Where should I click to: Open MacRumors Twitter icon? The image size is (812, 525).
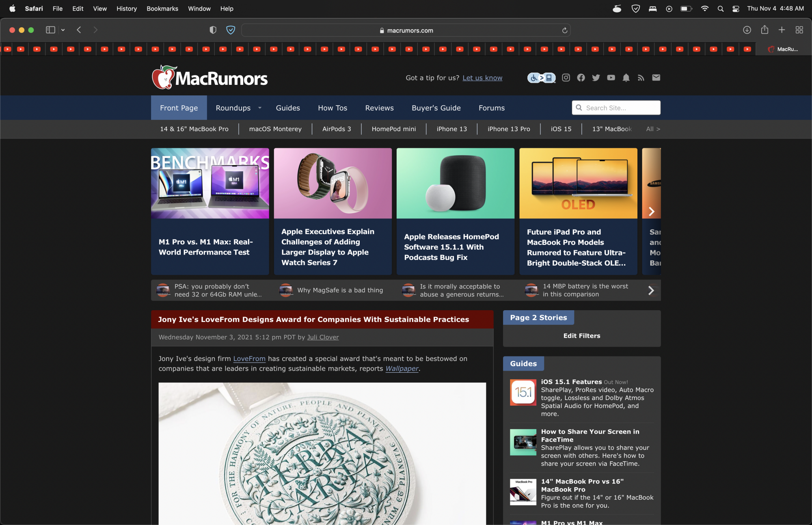pos(596,78)
